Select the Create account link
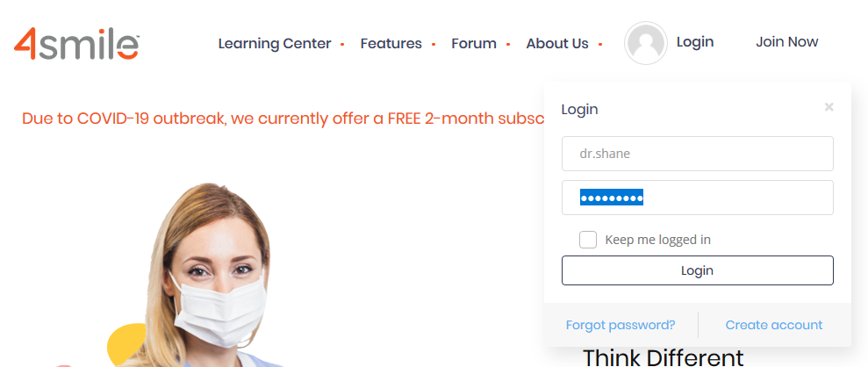The image size is (868, 367). (774, 325)
